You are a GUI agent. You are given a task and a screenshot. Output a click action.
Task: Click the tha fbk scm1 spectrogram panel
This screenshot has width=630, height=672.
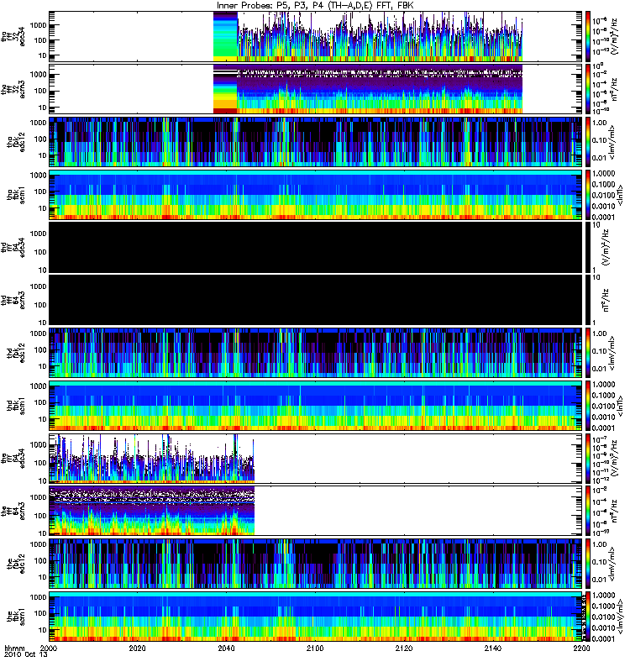click(316, 195)
